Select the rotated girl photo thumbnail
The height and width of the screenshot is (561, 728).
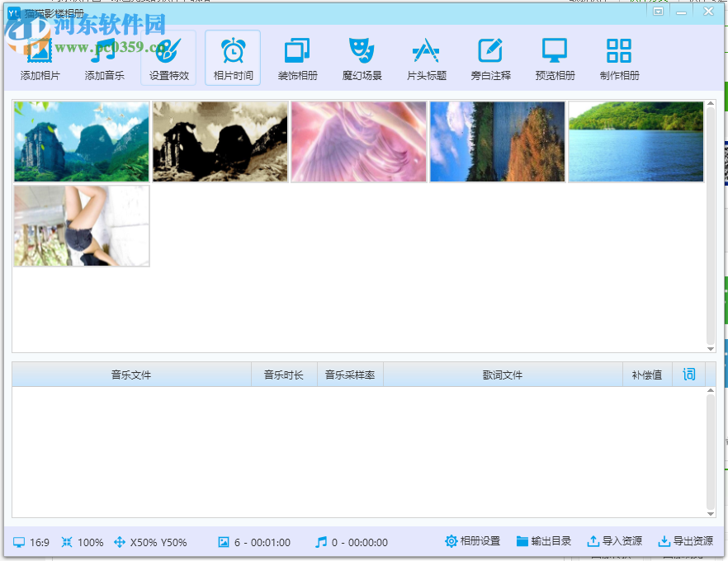coord(81,226)
